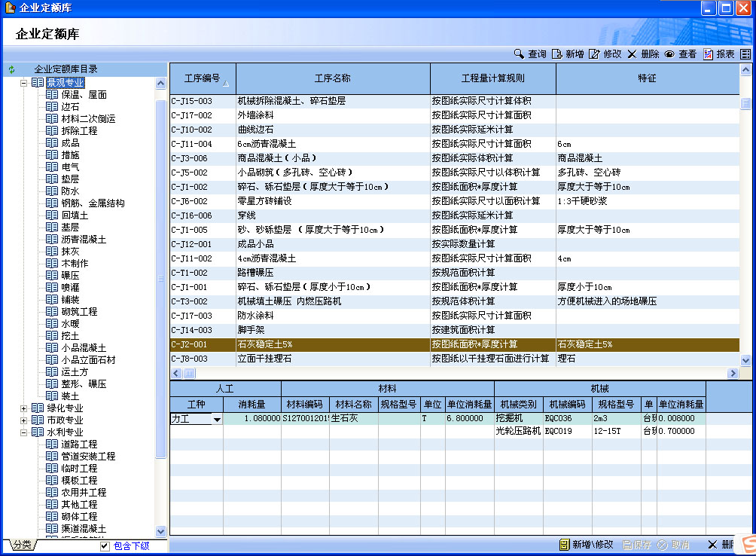The height and width of the screenshot is (556, 756).
Task: Click the refresh icon beside 企业定额库目录
Action: 11,69
